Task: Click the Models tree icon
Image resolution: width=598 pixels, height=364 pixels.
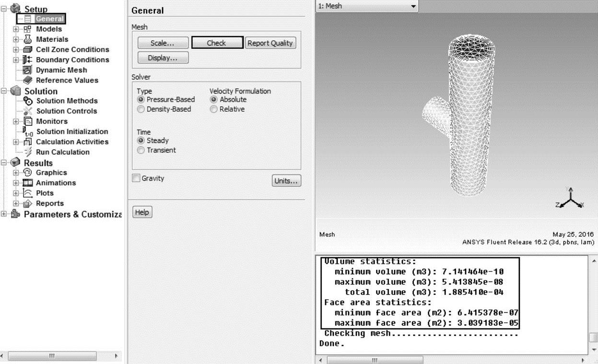Action: 28,29
